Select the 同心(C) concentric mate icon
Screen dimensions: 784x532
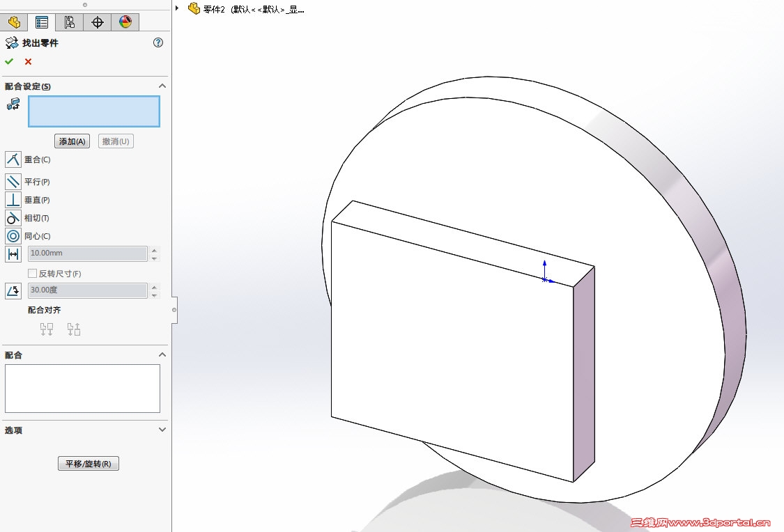(x=13, y=236)
